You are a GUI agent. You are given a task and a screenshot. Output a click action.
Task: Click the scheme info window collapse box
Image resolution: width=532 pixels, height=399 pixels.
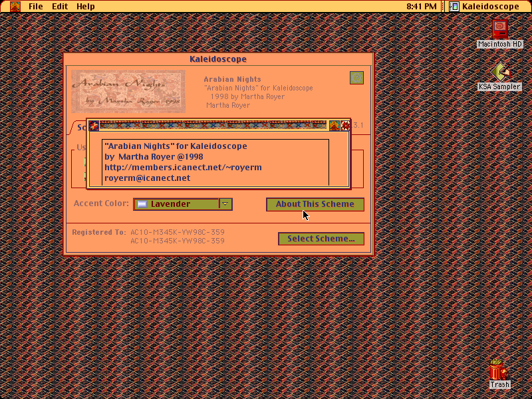[345, 126]
